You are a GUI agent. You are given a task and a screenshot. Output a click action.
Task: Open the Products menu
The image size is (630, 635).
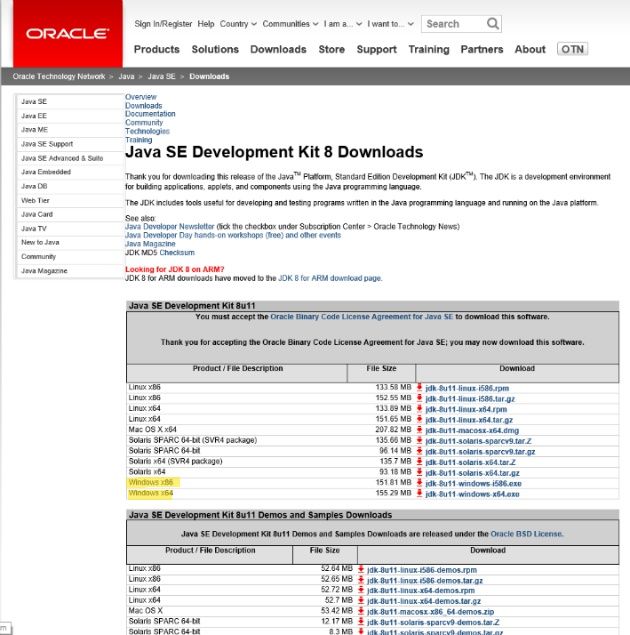click(x=157, y=49)
